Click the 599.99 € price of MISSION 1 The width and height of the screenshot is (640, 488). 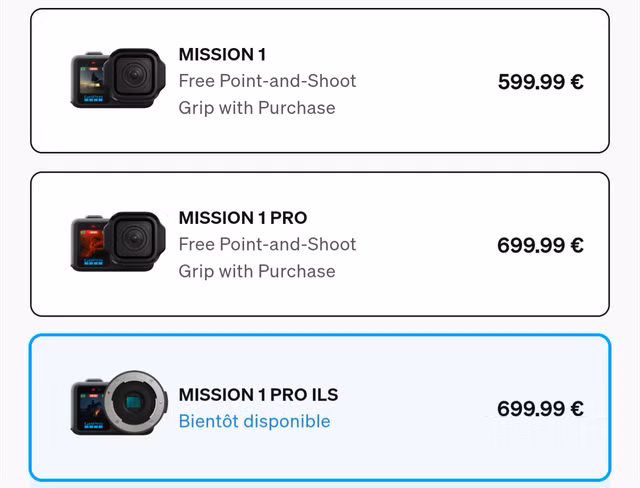click(540, 82)
